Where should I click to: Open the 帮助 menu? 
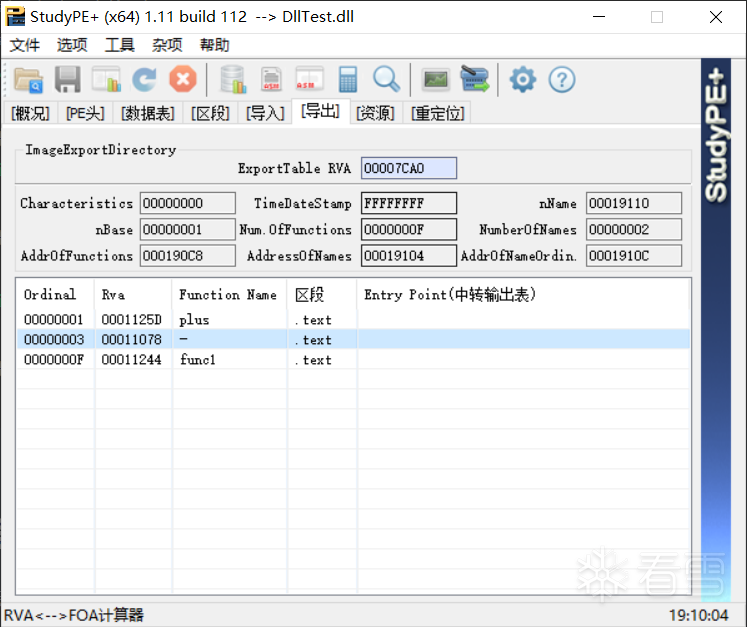[214, 45]
